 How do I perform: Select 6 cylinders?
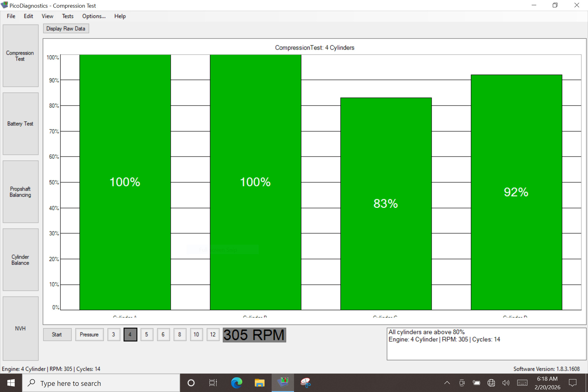(x=163, y=334)
